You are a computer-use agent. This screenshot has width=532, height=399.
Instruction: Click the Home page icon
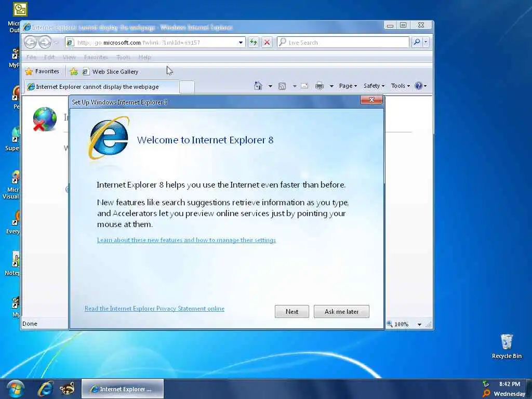tap(258, 86)
